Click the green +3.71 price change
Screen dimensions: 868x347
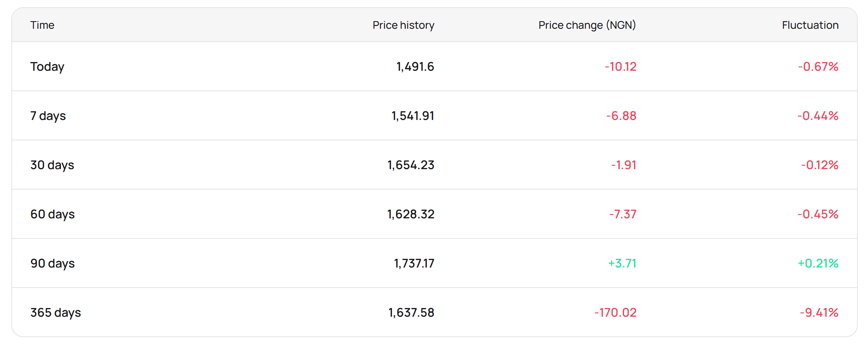[622, 263]
